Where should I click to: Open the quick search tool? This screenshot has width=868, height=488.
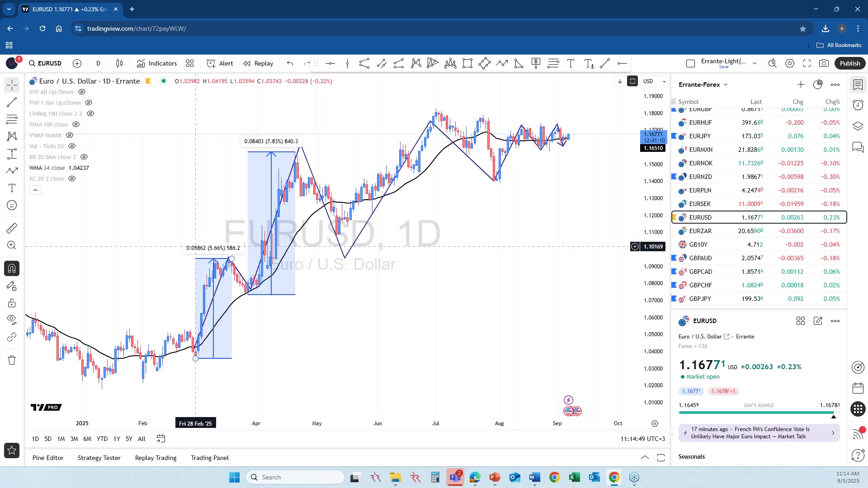pos(773,63)
